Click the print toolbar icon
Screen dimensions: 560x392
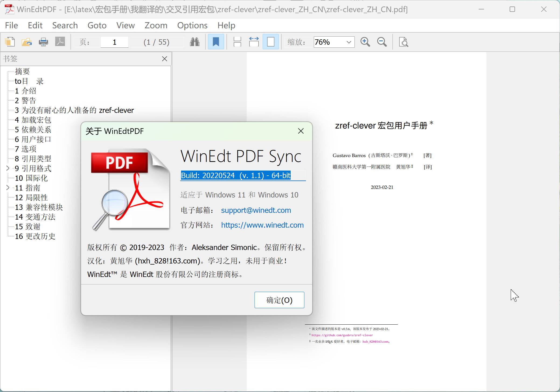coord(43,42)
